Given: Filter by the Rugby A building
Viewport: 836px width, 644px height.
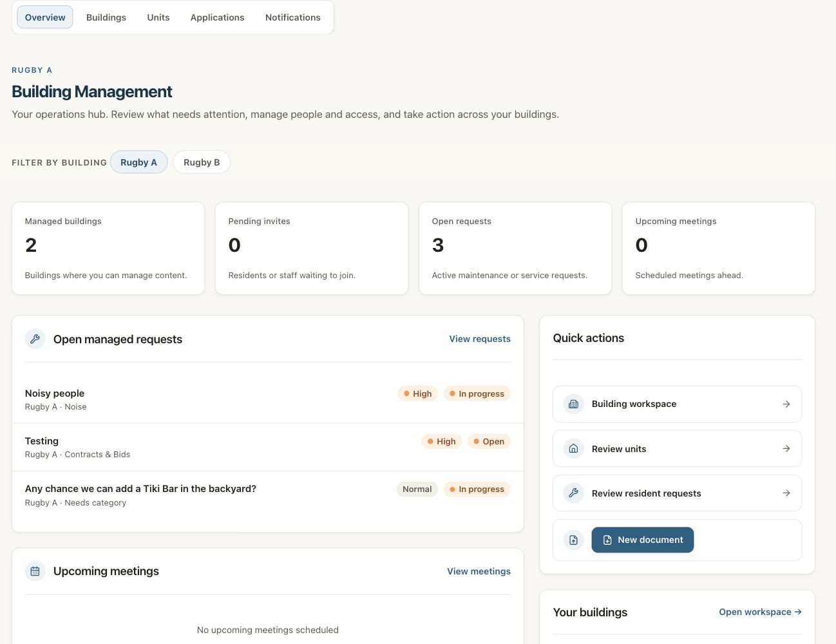Looking at the screenshot, I should tap(139, 162).
